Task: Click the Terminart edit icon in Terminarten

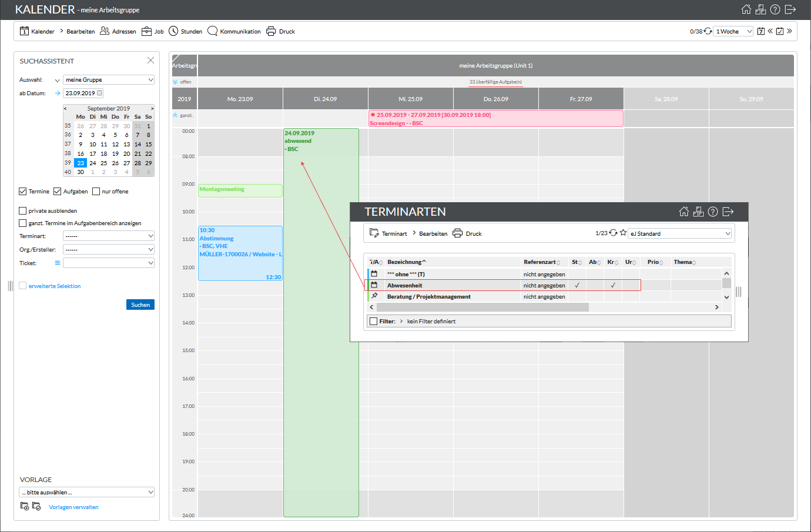Action: point(374,233)
